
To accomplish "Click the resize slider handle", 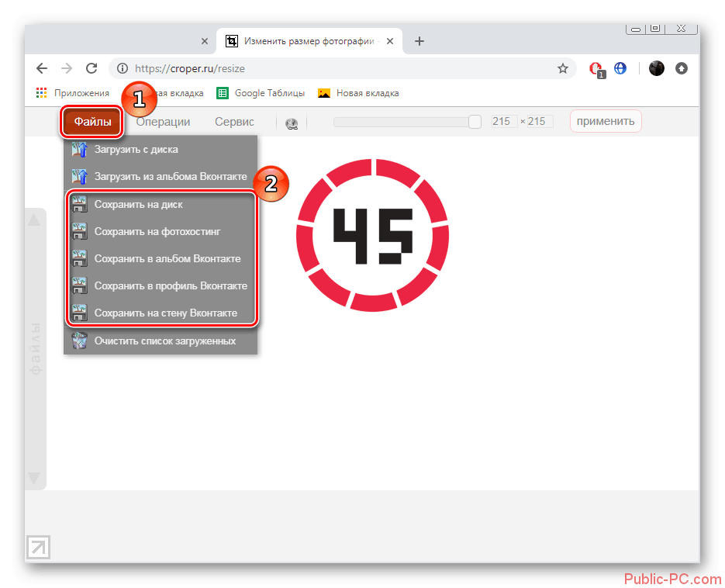I will pos(475,122).
